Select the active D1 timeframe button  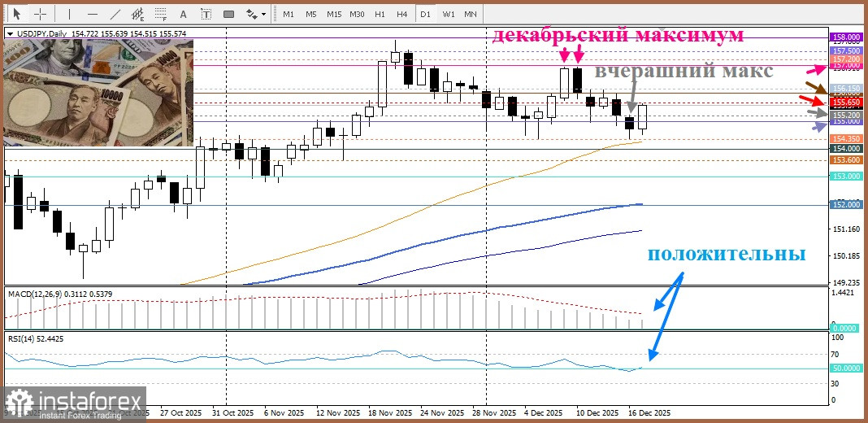pyautogui.click(x=425, y=14)
